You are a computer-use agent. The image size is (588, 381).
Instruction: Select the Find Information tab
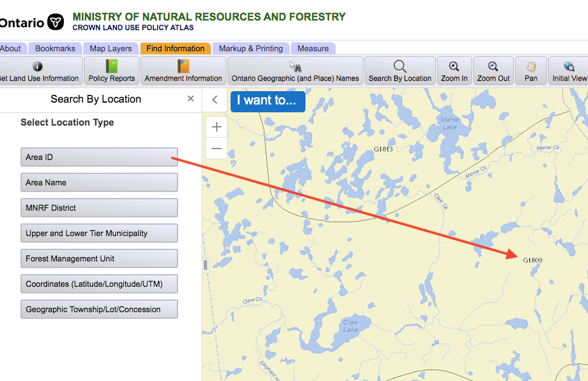click(176, 48)
